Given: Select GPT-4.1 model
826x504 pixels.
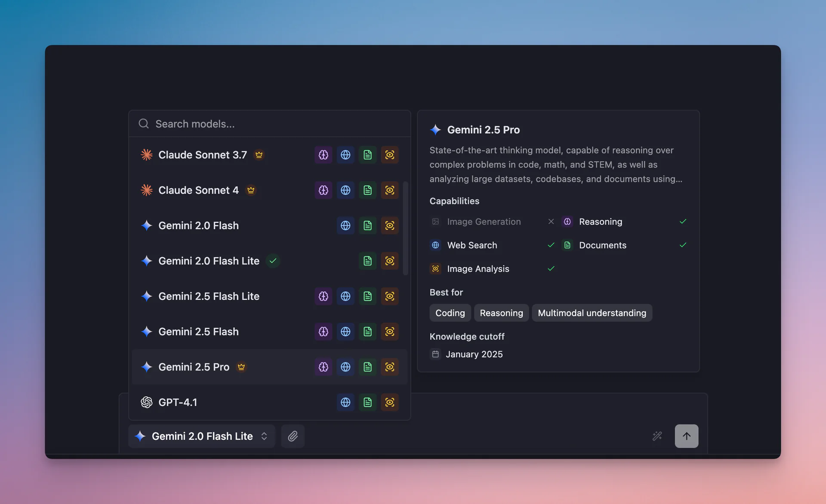Looking at the screenshot, I should point(269,402).
